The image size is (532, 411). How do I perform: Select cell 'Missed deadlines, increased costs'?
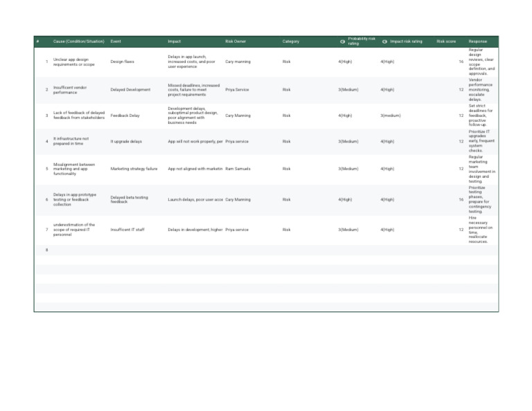click(x=194, y=90)
